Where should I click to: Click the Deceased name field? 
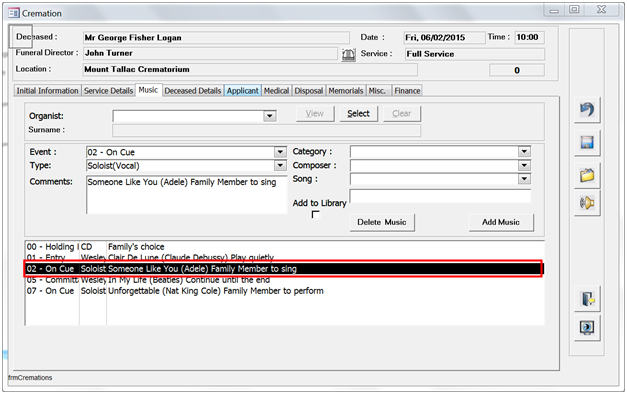(216, 38)
